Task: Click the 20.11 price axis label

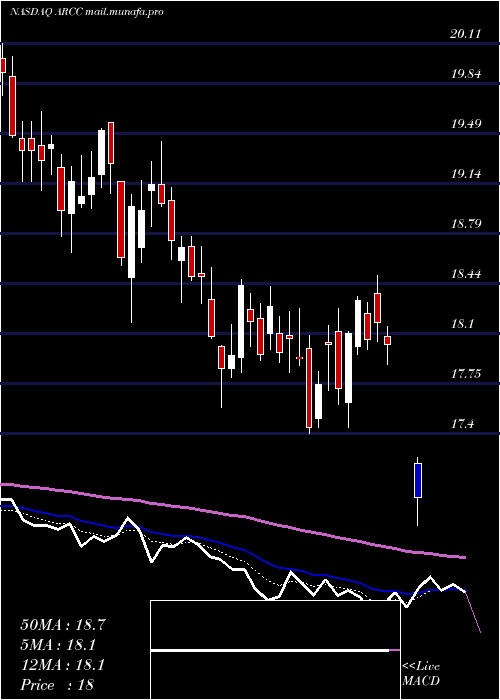Action: pos(466,34)
